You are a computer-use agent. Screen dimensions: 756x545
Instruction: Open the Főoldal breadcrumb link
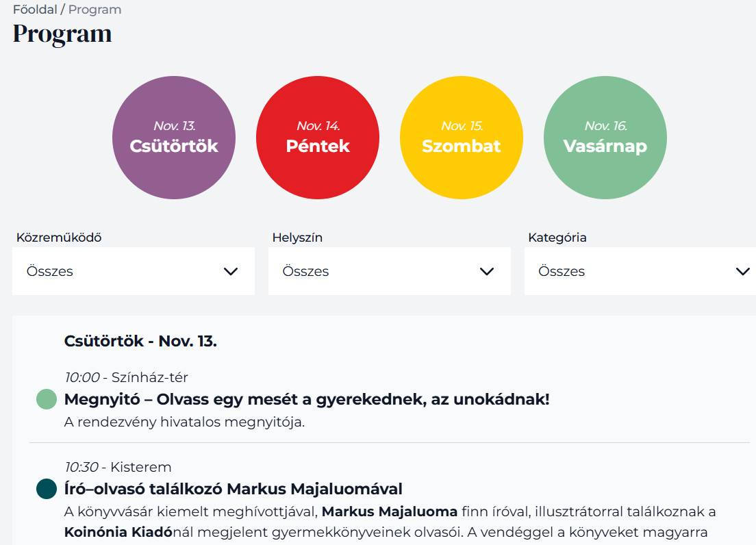(x=35, y=10)
